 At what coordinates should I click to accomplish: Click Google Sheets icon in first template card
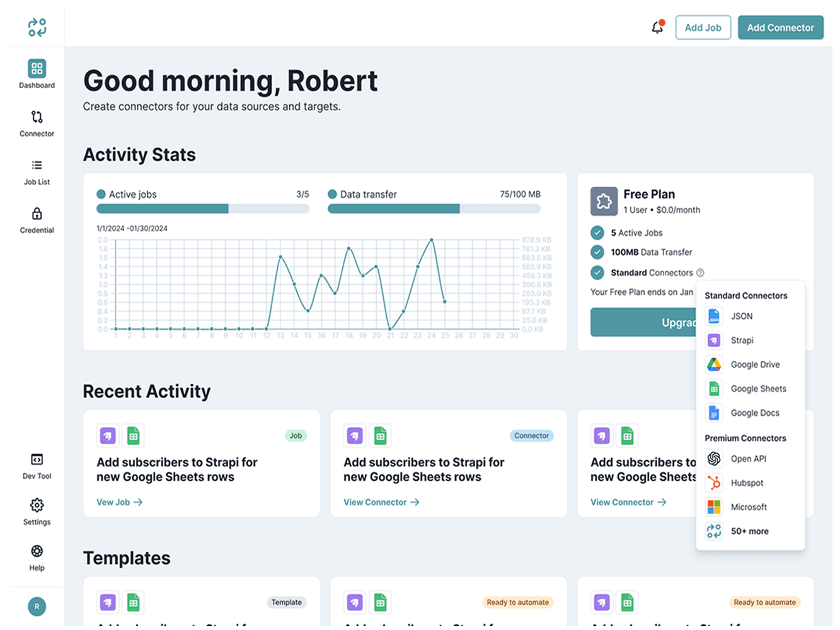coord(133,602)
